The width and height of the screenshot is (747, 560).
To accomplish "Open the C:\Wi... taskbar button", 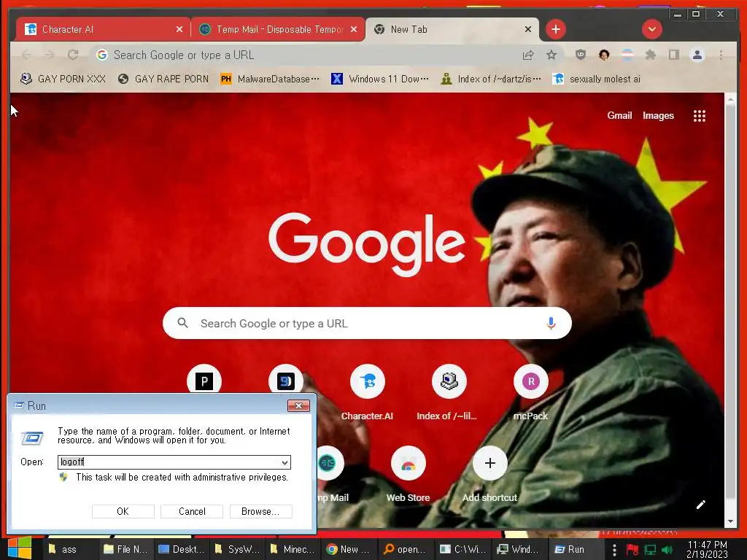I will point(462,550).
